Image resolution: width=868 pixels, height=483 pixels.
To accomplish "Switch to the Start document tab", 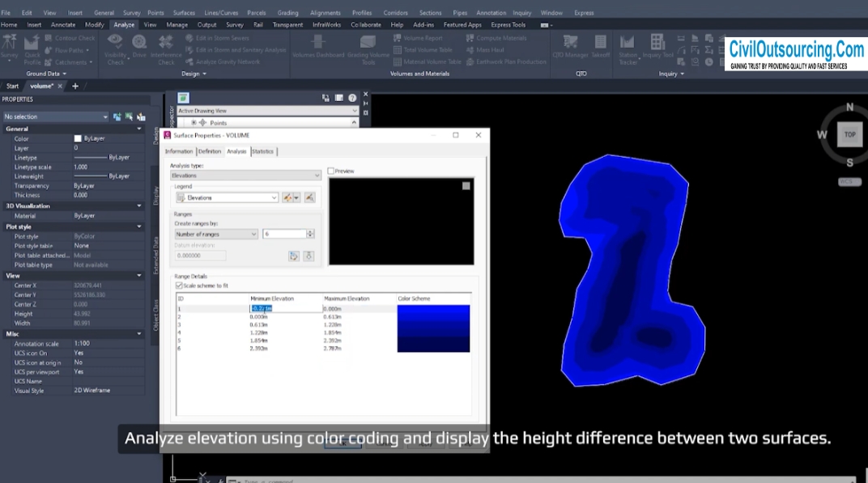I will pos(12,87).
